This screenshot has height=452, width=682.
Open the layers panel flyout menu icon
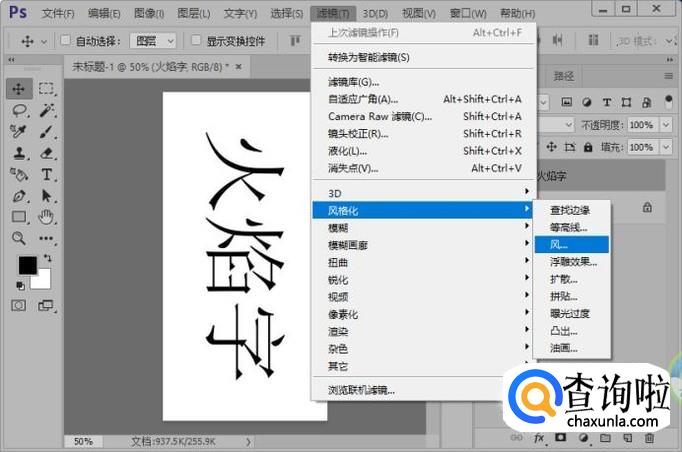pyautogui.click(x=669, y=76)
